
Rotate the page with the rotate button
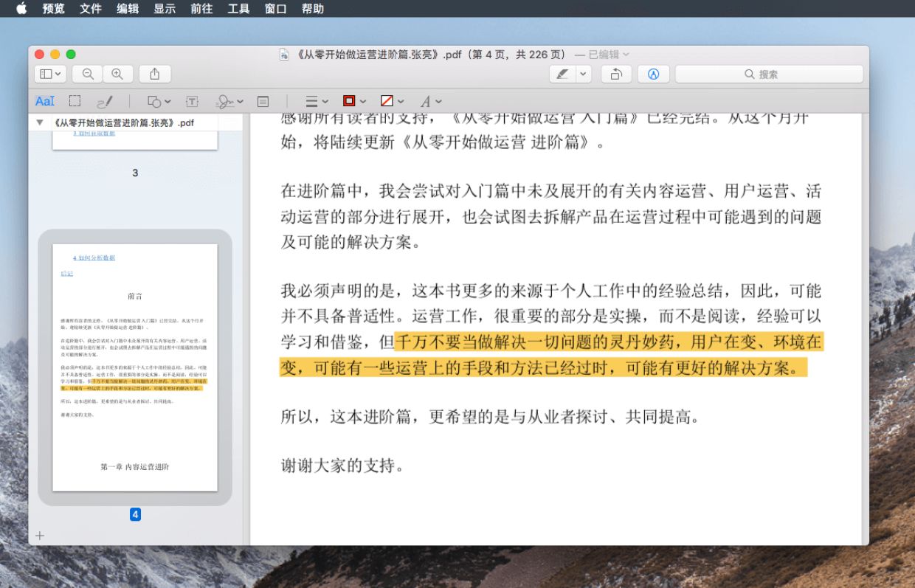click(616, 74)
